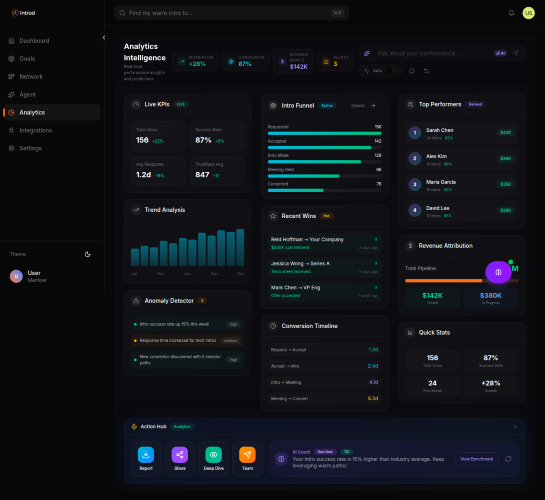Viewport: 545px width, 500px height.
Task: Click the Conversion Timeline clock icon
Action: (x=273, y=326)
